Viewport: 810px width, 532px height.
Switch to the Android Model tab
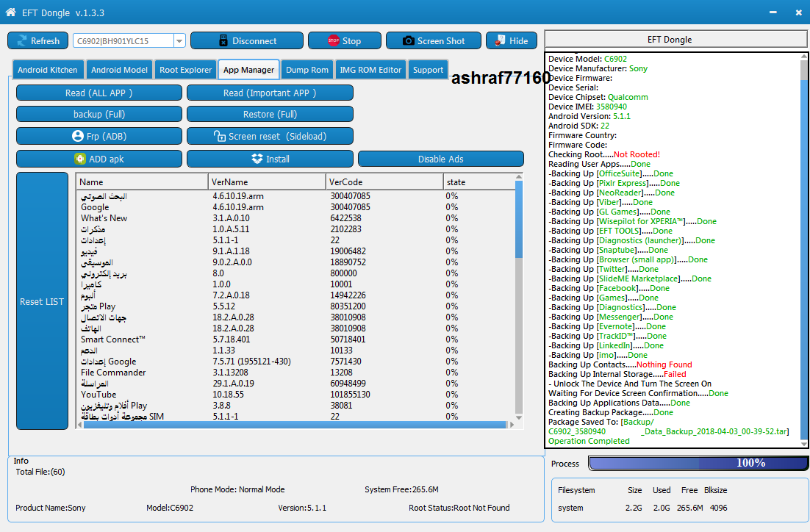(x=119, y=70)
